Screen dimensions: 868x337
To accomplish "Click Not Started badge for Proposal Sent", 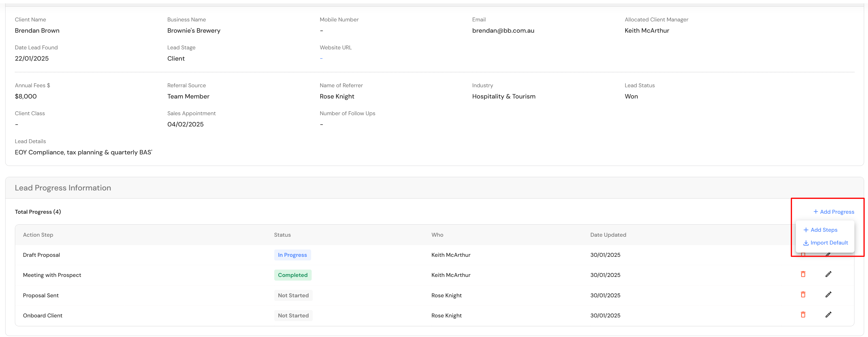I will coord(293,295).
